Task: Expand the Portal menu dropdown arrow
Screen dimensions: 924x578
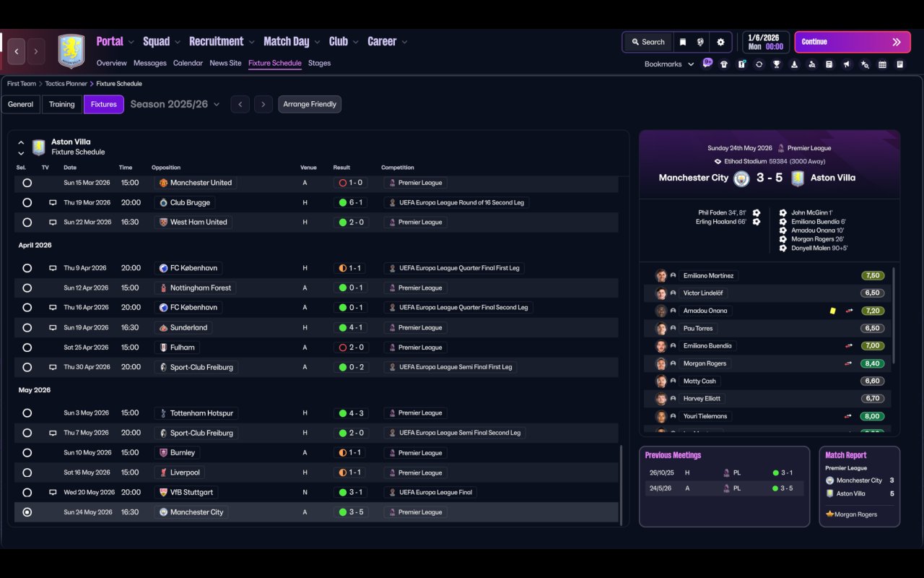Action: (x=131, y=43)
